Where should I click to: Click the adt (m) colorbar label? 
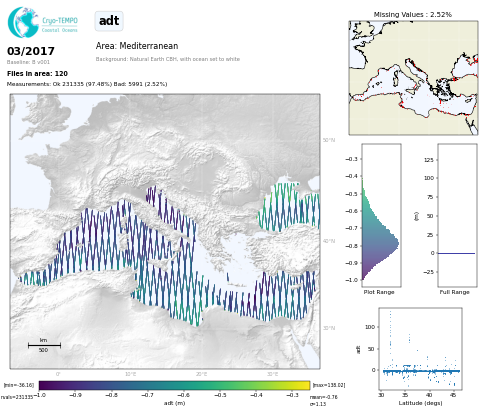174,403
